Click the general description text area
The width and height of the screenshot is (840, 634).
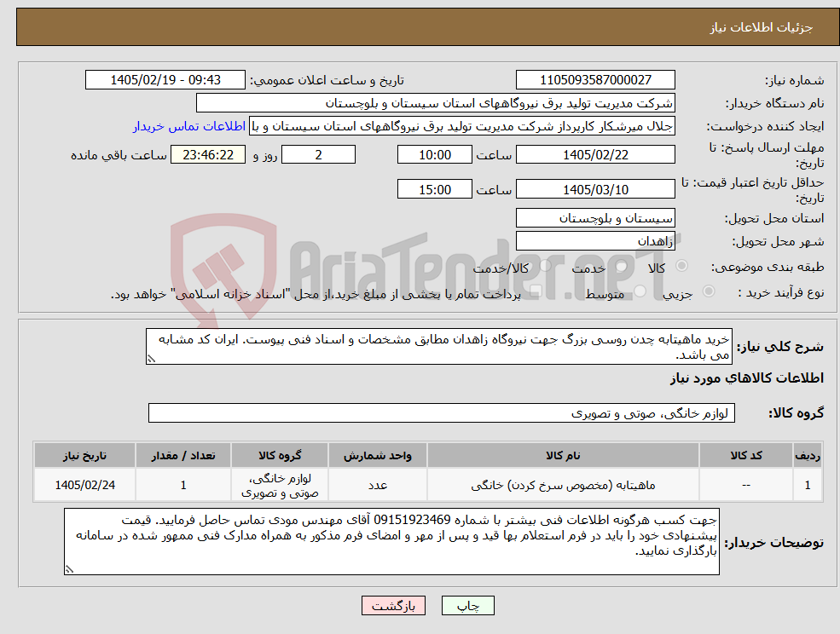tap(438, 347)
